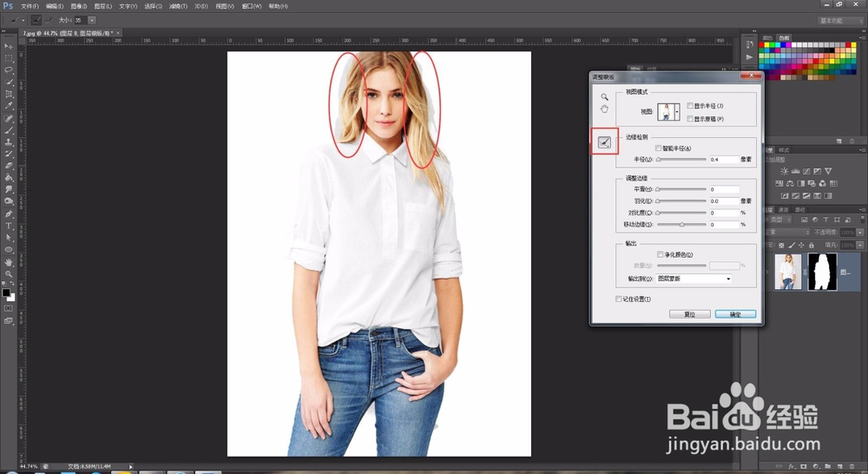Add a Curves adjustment

click(806, 171)
